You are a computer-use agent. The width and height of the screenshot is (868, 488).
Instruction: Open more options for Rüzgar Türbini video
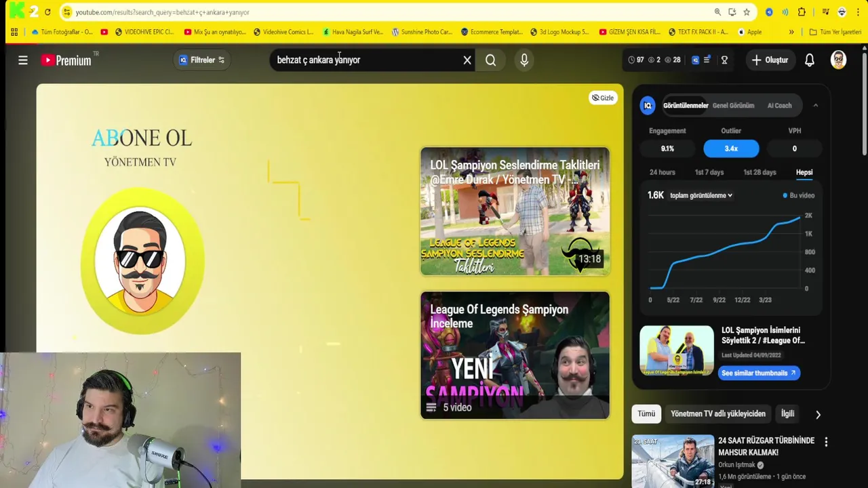(x=826, y=442)
